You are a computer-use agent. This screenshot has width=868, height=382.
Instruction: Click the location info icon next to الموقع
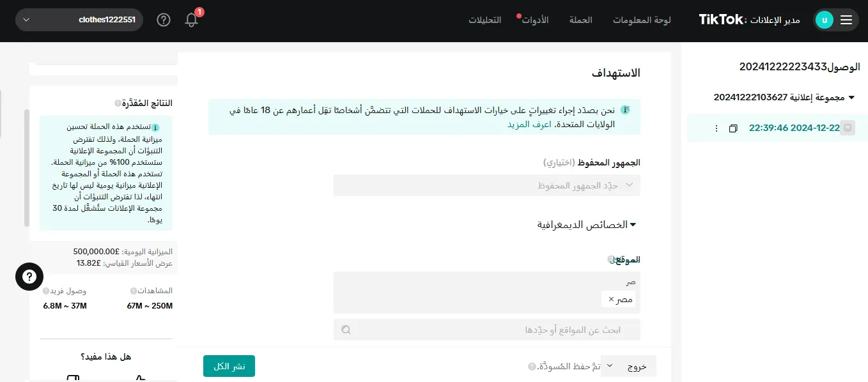611,259
